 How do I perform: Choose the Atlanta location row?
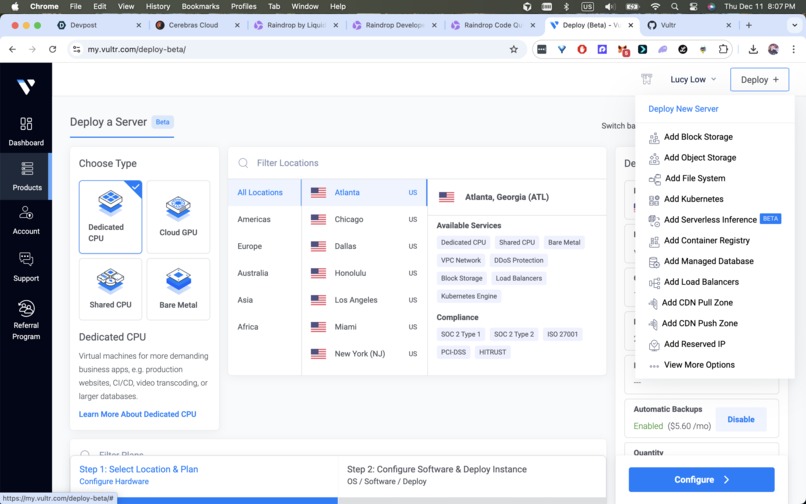tap(364, 192)
